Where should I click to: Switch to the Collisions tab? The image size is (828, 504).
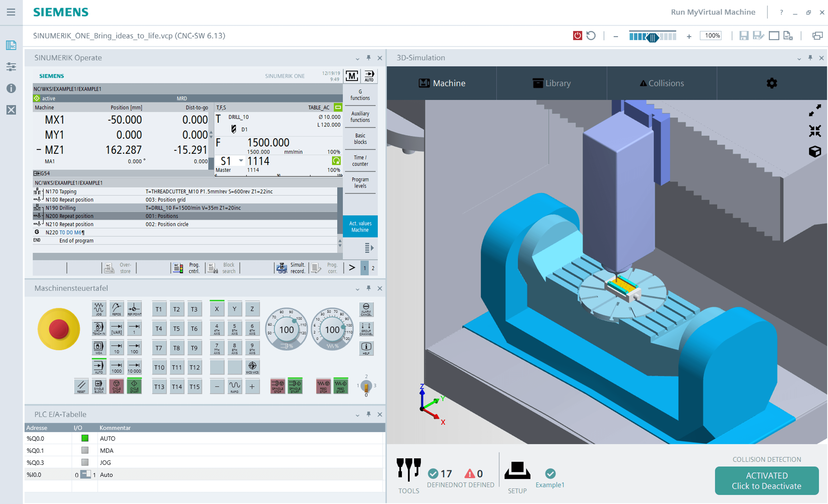point(662,83)
